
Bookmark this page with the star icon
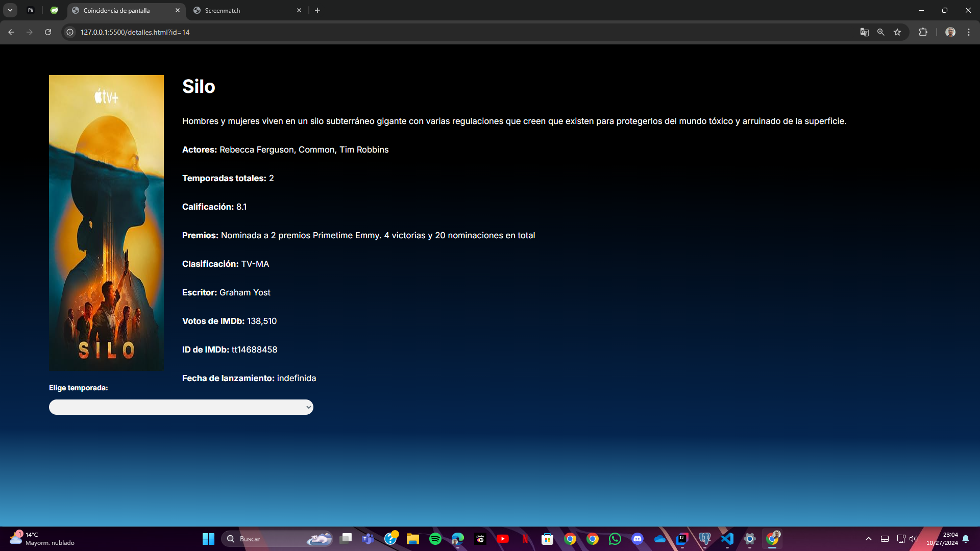(x=897, y=32)
